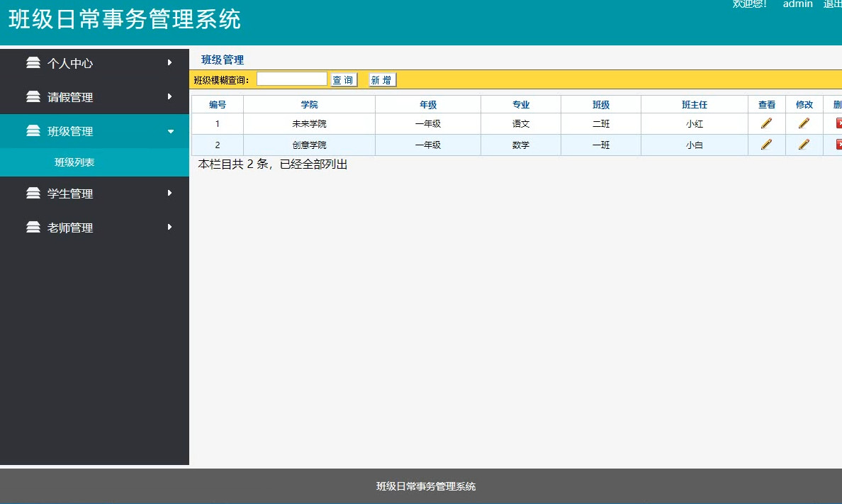842x504 pixels.
Task: Open the 修改 pencil icon for 创意学院 row
Action: coord(804,144)
